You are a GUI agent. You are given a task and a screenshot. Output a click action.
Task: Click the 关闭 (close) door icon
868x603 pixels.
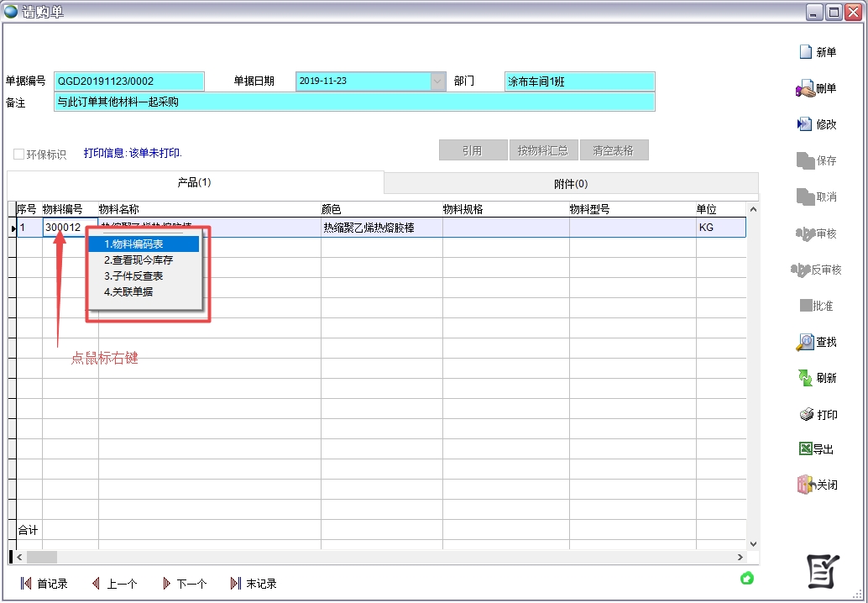[805, 485]
